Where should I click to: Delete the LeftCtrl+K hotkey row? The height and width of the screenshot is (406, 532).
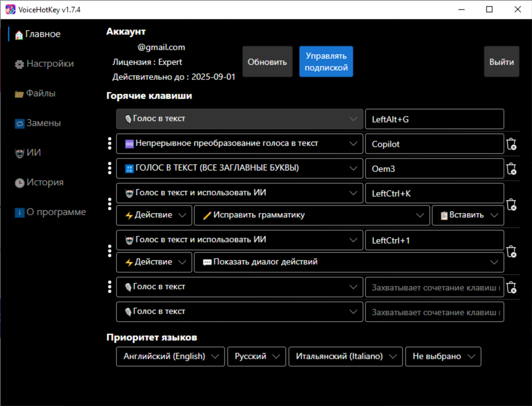tap(511, 204)
